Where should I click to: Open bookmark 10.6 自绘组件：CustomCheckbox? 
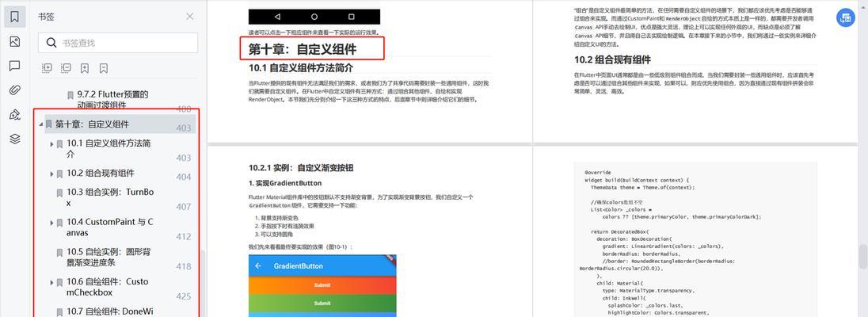coord(108,287)
